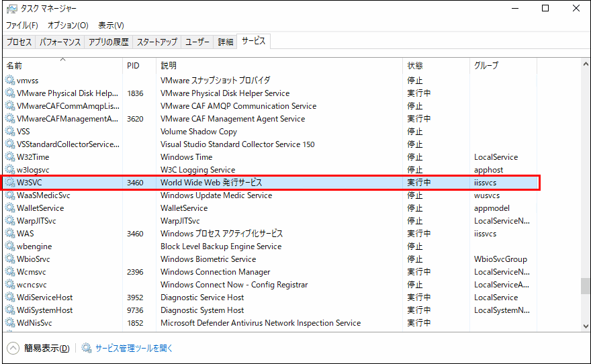The image size is (591, 364).
Task: Click the gear icon beside vmvss
Action: [x=10, y=81]
